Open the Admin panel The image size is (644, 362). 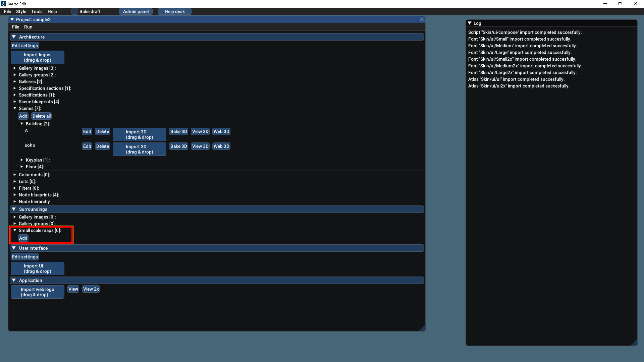pyautogui.click(x=136, y=11)
